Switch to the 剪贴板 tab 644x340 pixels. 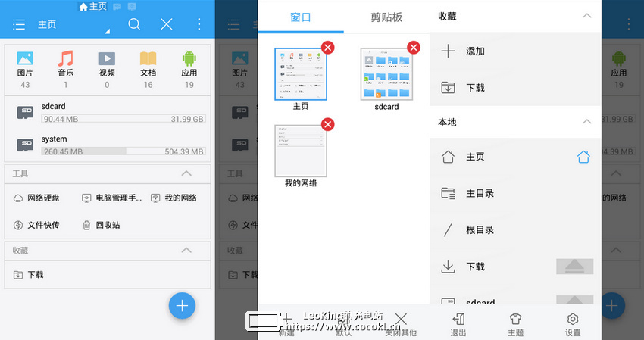pos(386,17)
